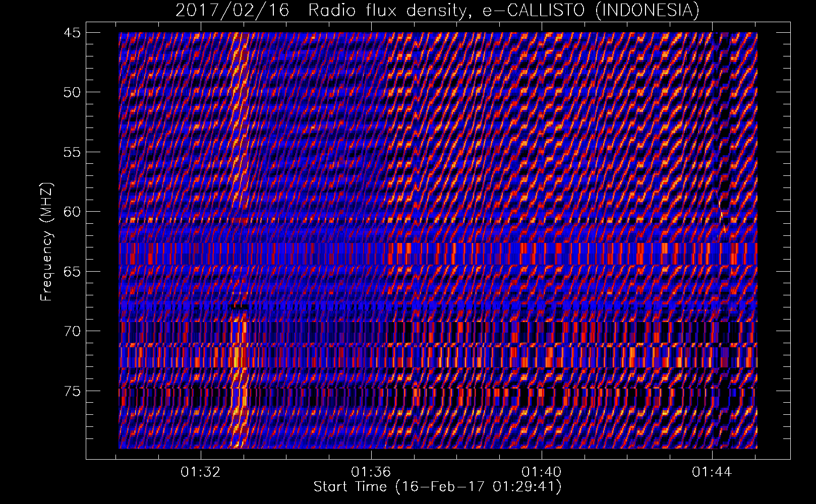Click the 65 frequency tick label
Viewport: 816px width, 504px height.
(71, 271)
